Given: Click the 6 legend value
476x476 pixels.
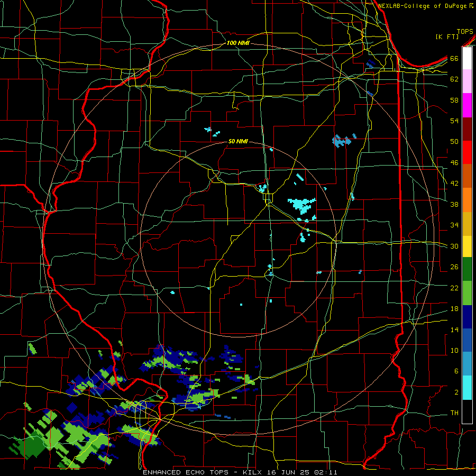Looking at the screenshot, I should point(456,371).
